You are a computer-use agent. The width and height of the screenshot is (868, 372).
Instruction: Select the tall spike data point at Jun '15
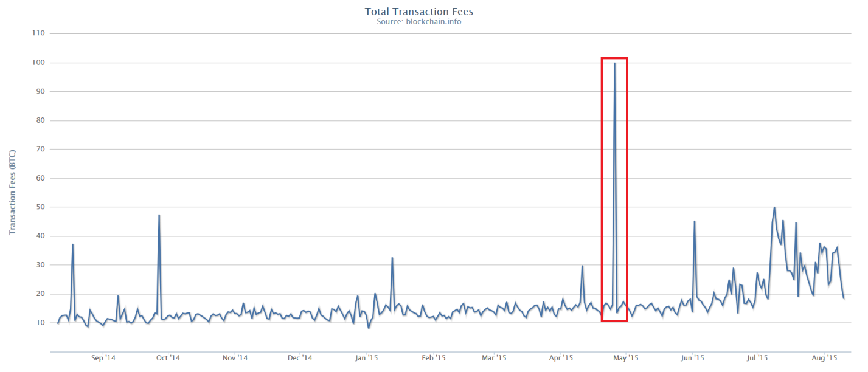[694, 221]
